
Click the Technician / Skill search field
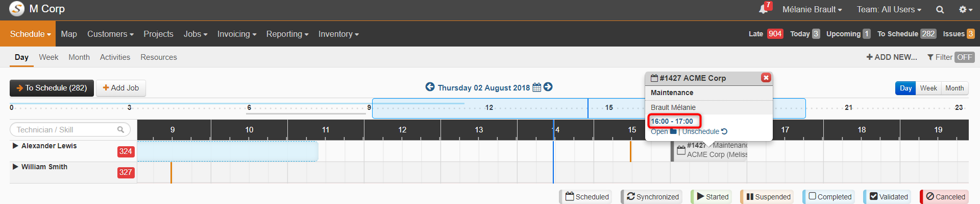(x=70, y=130)
